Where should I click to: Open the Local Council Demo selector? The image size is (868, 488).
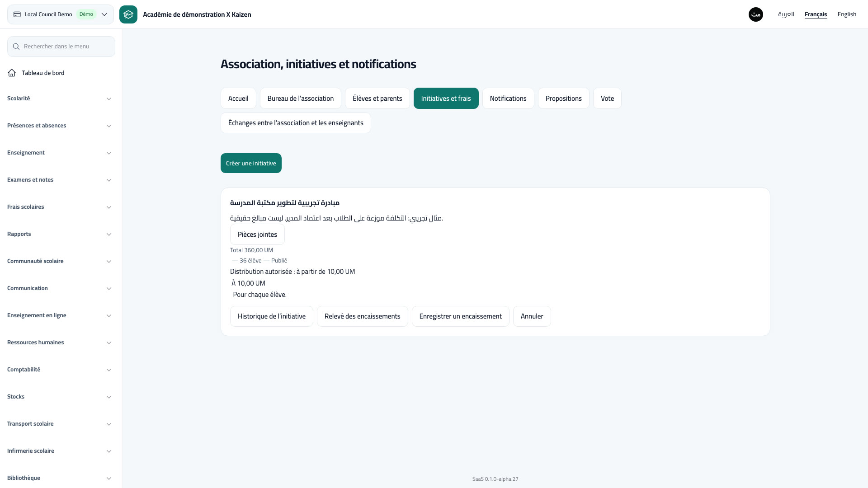tap(61, 14)
